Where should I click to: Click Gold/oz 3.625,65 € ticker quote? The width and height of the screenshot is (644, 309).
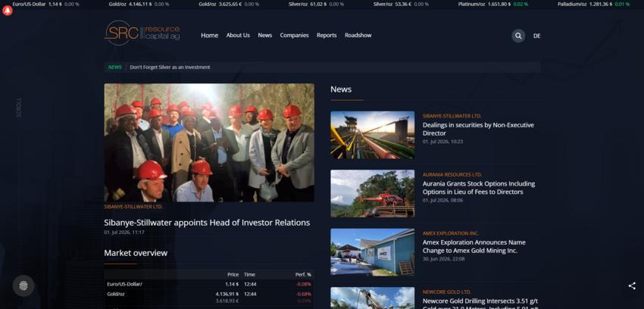click(229, 4)
